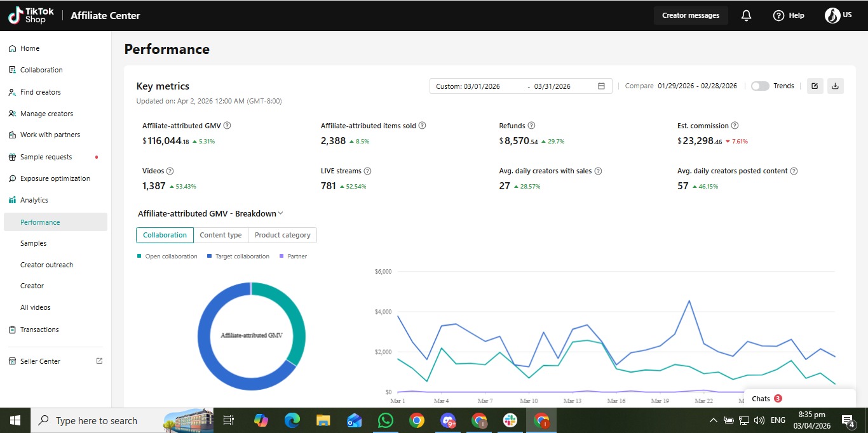Viewport: 868px width, 433px height.
Task: Open the Seller Center external link icon
Action: coord(99,361)
